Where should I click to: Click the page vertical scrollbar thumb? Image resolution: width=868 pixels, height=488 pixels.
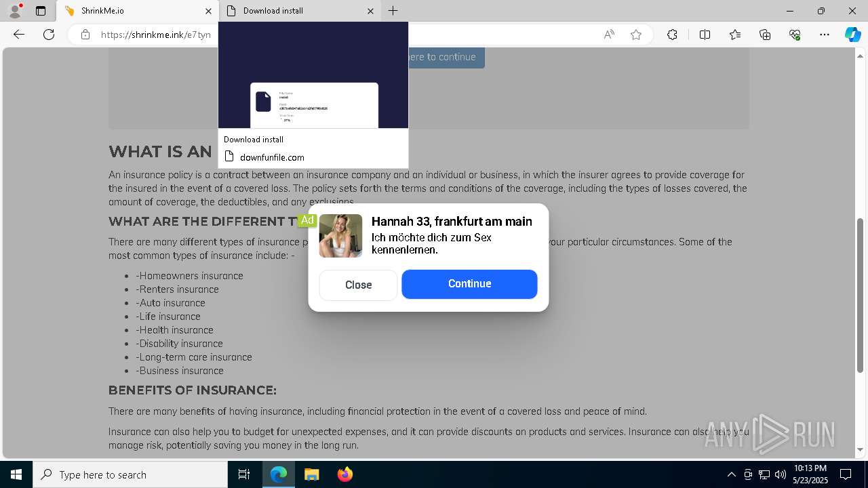(x=860, y=295)
